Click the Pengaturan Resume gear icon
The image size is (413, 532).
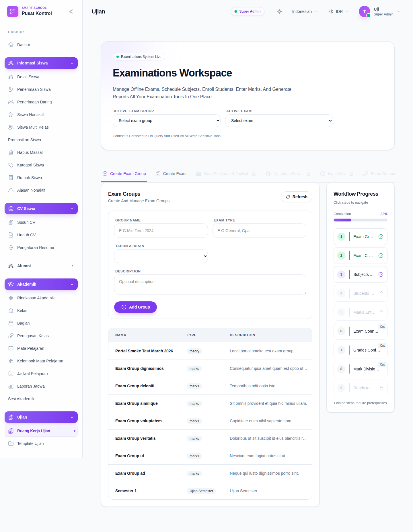pos(11,248)
